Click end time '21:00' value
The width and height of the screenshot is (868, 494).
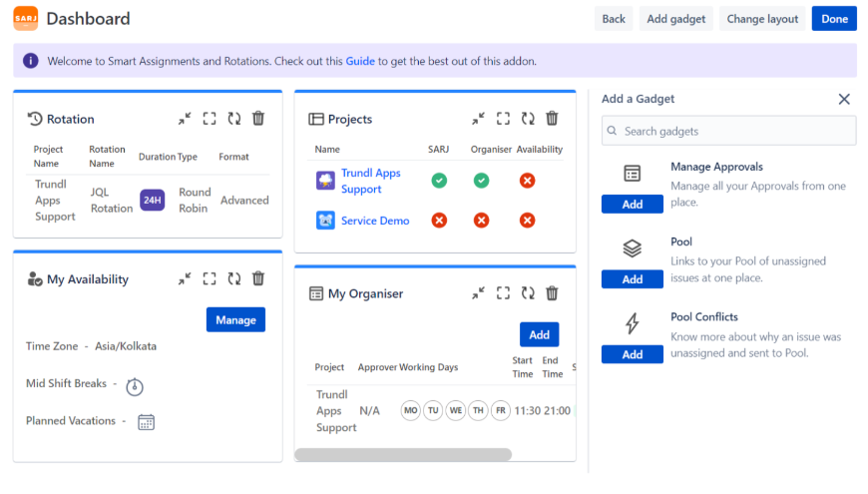pos(557,410)
